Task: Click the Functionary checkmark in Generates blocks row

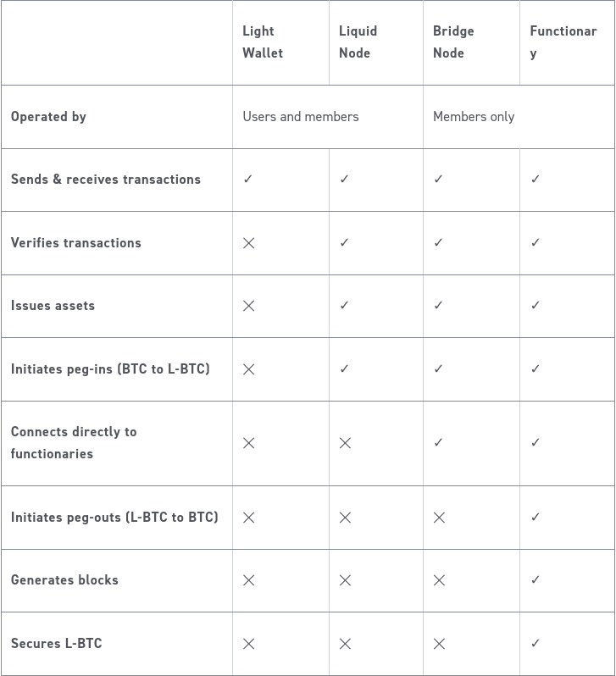Action: click(x=536, y=580)
